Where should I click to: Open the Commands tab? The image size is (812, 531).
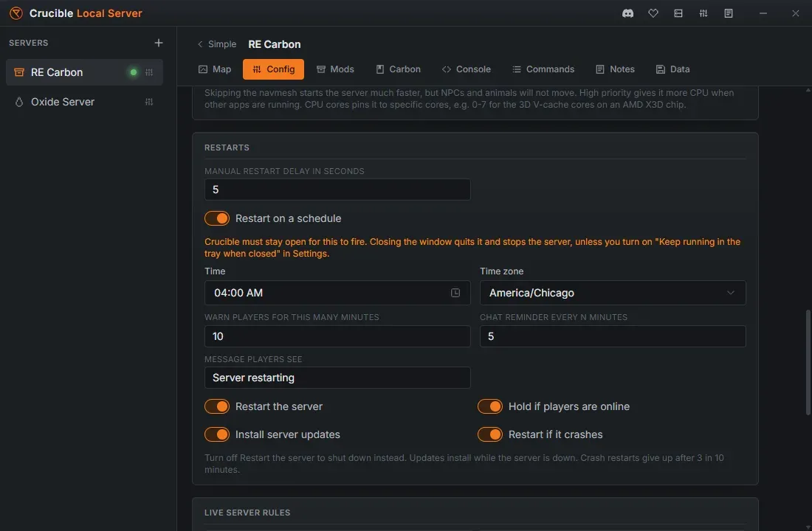(x=543, y=69)
